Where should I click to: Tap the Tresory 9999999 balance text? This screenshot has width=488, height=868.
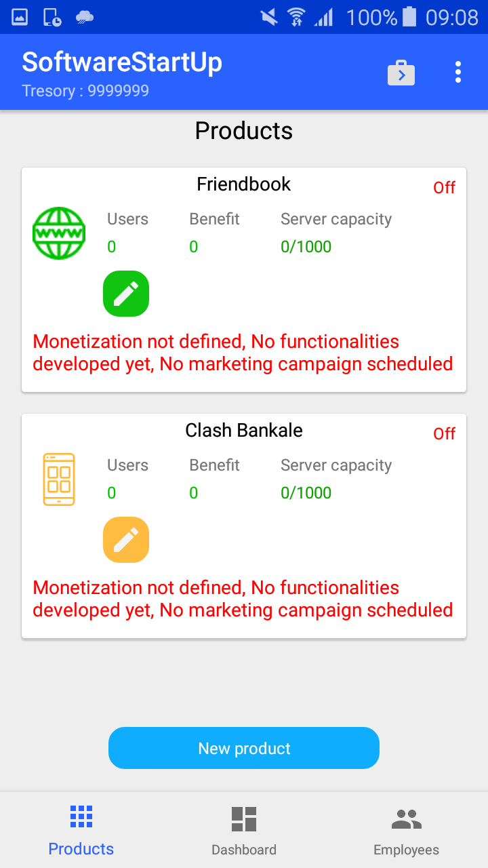pos(85,91)
